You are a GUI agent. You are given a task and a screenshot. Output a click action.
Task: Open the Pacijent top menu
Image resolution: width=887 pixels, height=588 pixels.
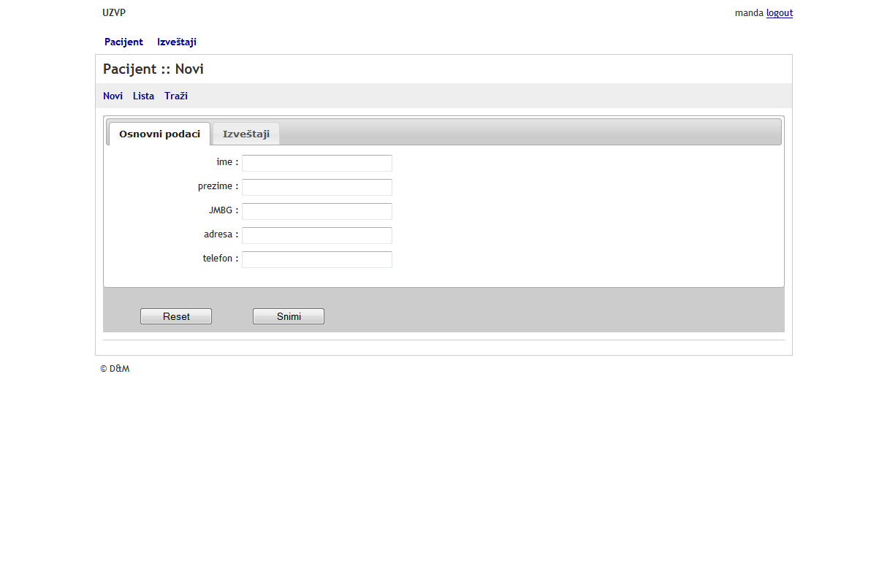point(123,42)
